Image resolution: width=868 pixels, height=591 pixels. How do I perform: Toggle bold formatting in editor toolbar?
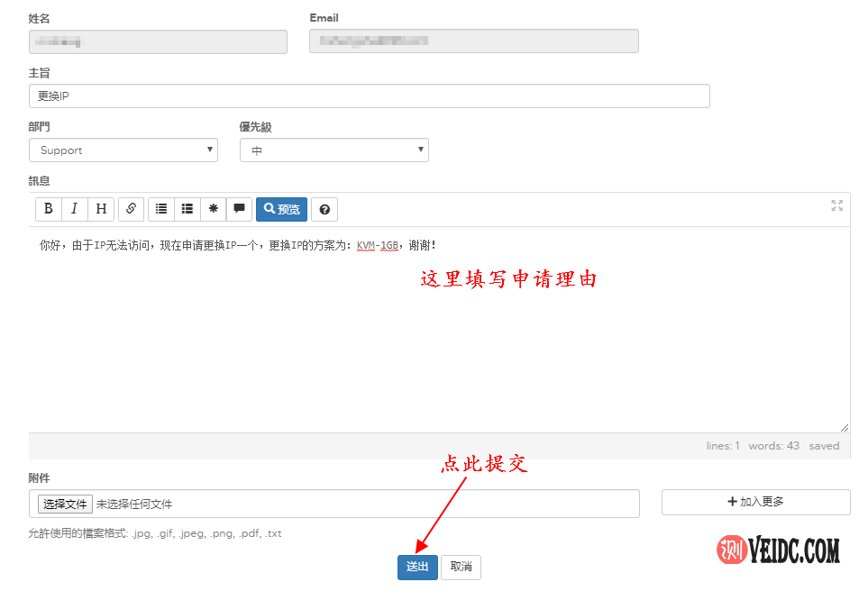pyautogui.click(x=49, y=209)
